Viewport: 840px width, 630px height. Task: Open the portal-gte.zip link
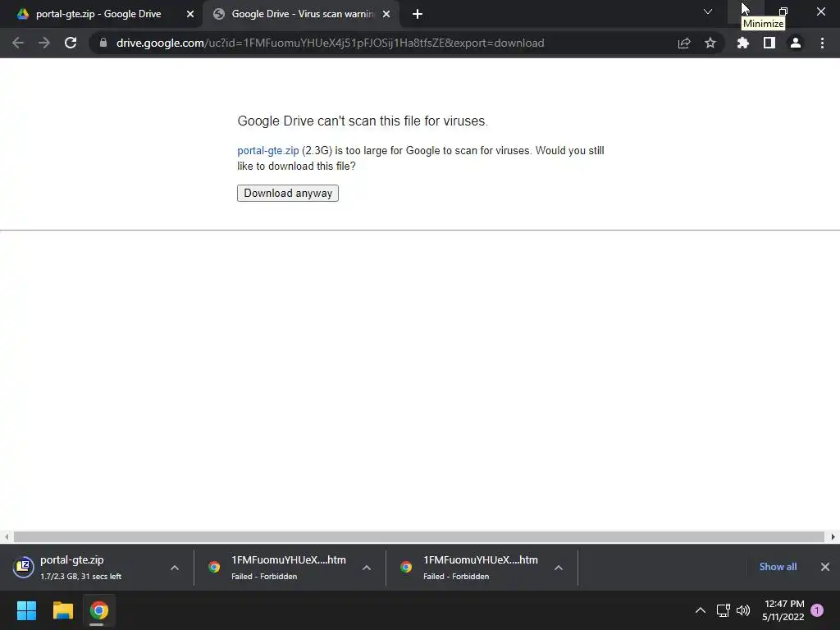[268, 151]
